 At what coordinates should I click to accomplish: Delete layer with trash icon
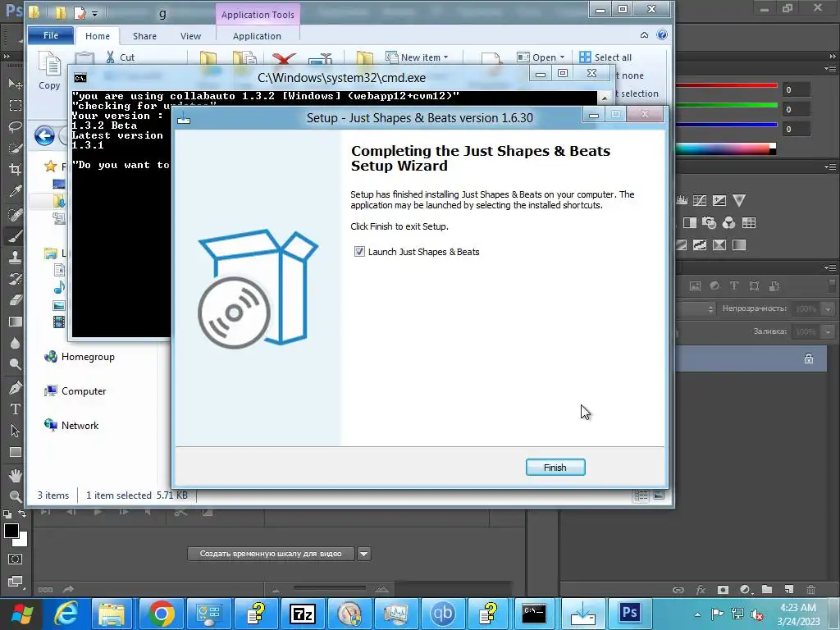[810, 589]
